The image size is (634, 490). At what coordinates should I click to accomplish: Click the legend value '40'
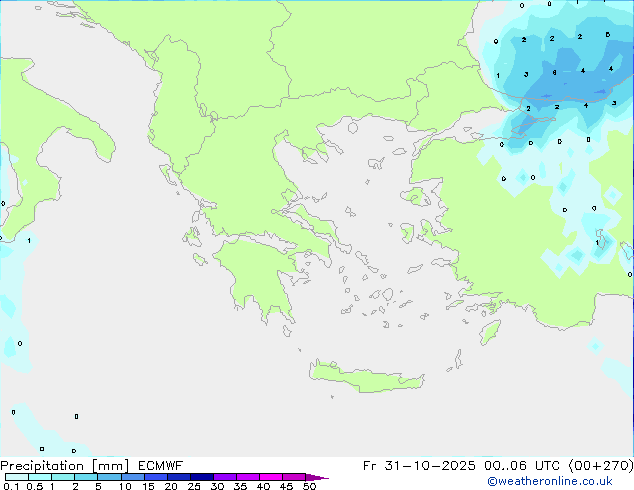coord(263,486)
